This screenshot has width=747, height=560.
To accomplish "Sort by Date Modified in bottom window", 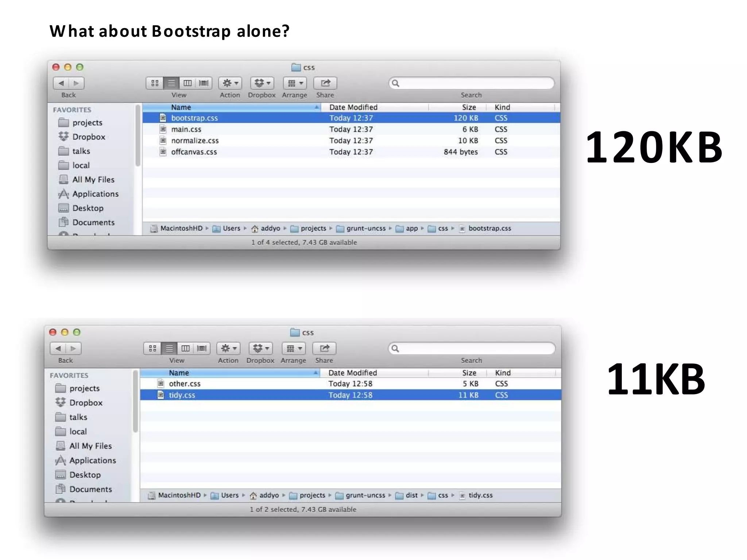I will point(374,373).
